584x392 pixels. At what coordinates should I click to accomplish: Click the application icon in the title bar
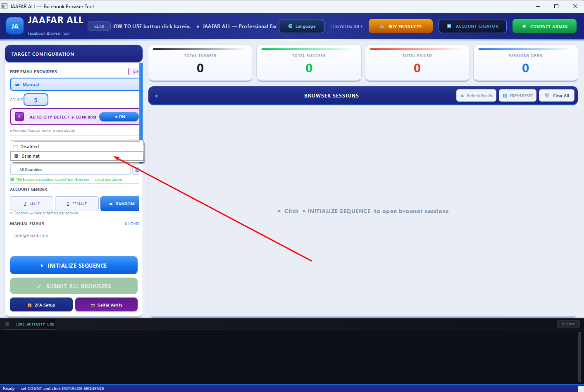pos(5,6)
